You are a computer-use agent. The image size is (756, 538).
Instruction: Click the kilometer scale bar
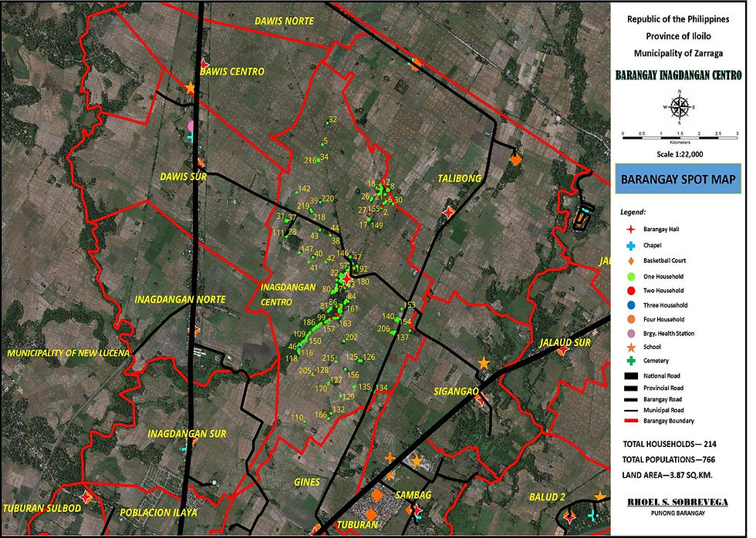(x=680, y=138)
